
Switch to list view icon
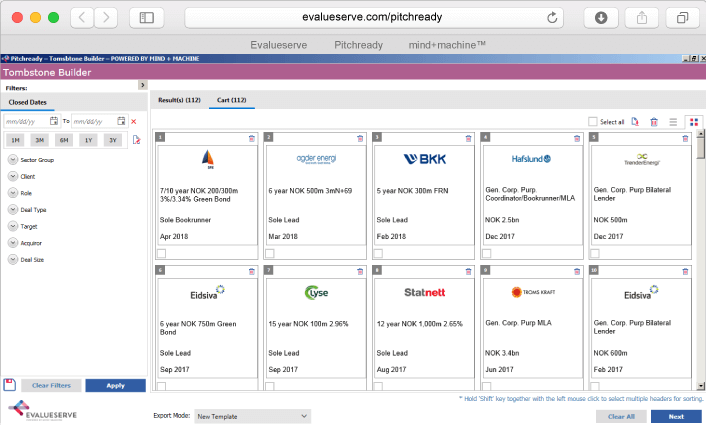click(673, 122)
